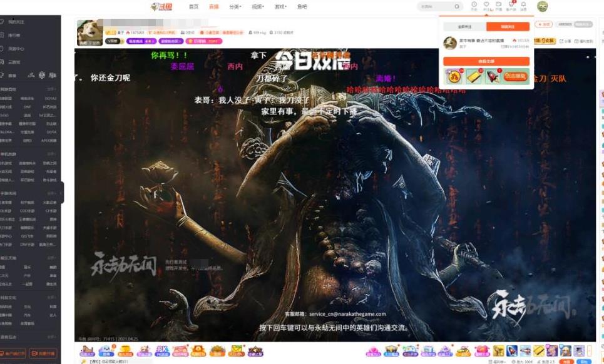Expand the 分类 navigation dropdown
Image resolution: width=604 pixels, height=364 pixels.
(235, 6)
